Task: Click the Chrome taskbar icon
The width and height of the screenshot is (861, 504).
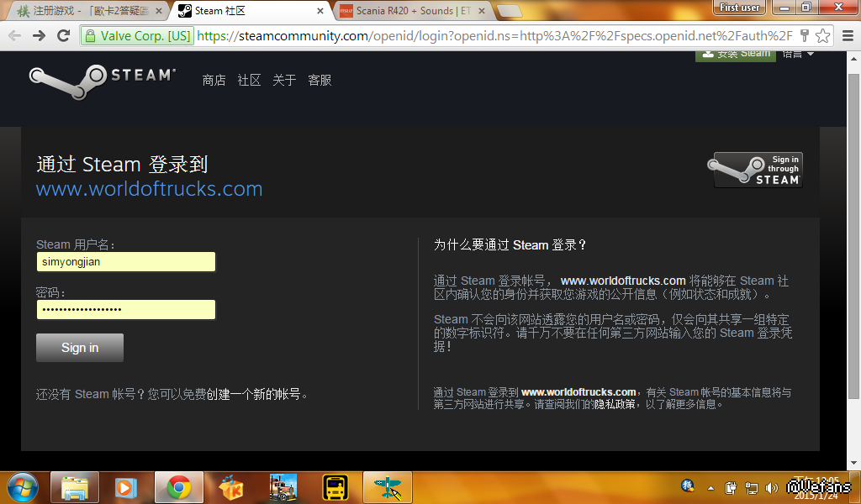Action: click(179, 487)
